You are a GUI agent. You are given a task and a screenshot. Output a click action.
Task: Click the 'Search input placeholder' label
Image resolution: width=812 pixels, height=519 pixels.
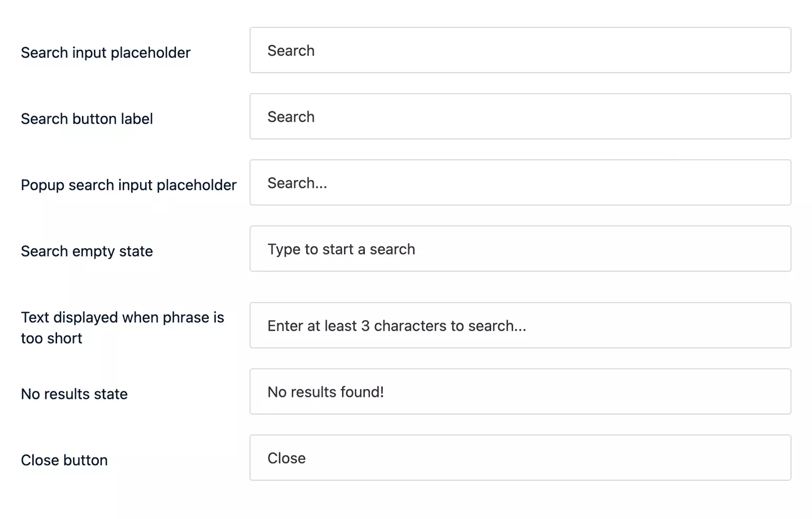[106, 52]
